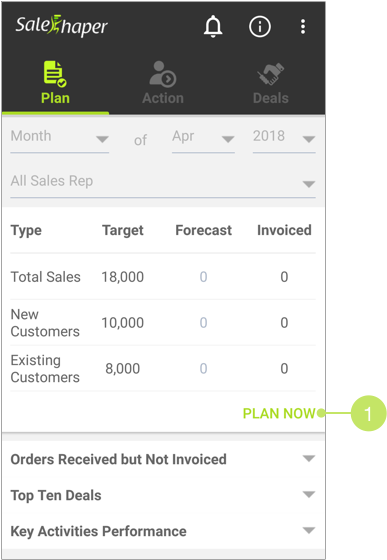Switch to the Deals tab label

pyautogui.click(x=271, y=98)
